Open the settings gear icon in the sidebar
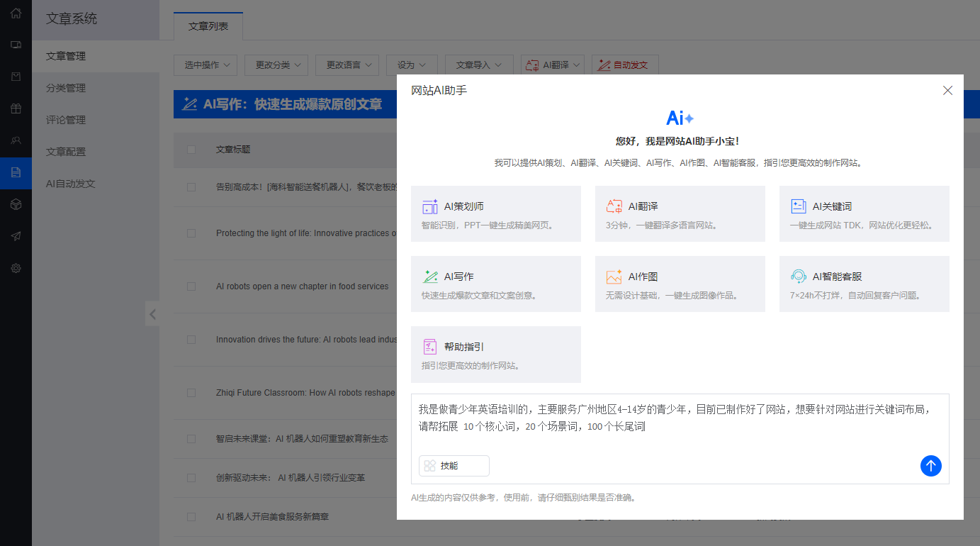Screen dimensions: 980x546 [16, 268]
